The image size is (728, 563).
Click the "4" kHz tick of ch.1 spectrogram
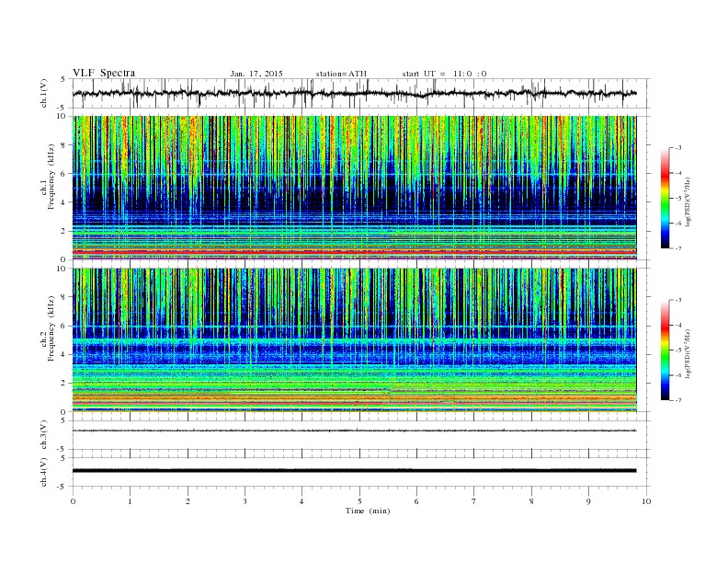click(63, 202)
